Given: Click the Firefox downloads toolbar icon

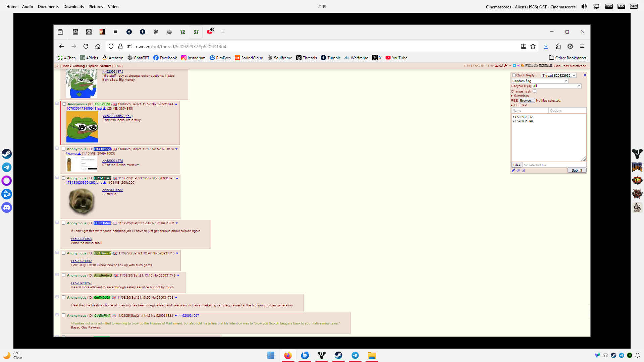Looking at the screenshot, I should click(x=546, y=46).
